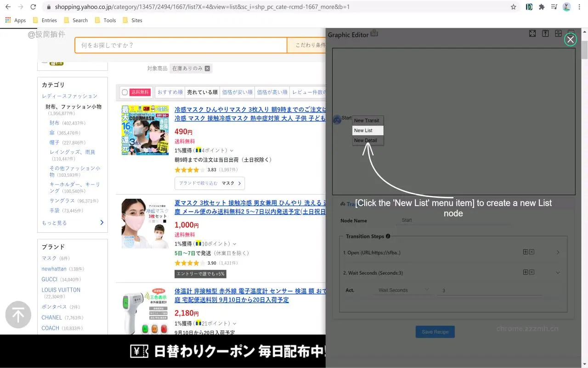This screenshot has height=368, width=588.
Task: Click the split-view icon in Graphic Editor header
Action: point(558,34)
